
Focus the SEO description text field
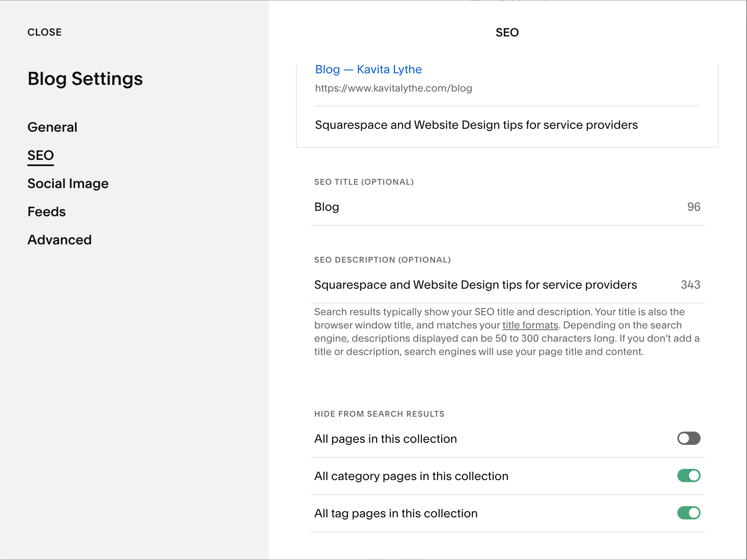(475, 285)
